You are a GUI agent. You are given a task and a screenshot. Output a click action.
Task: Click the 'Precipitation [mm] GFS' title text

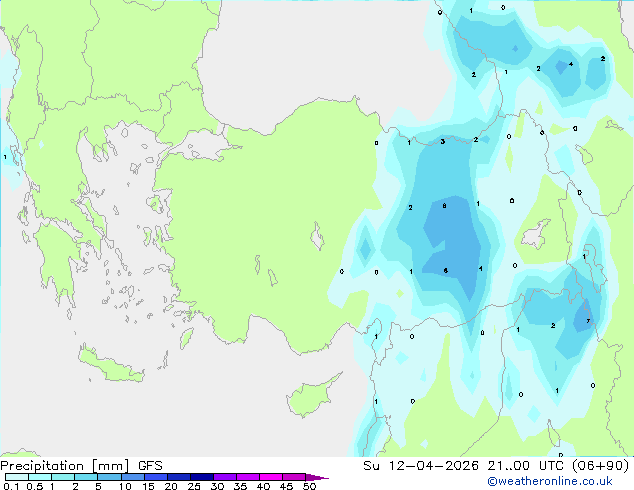click(81, 466)
